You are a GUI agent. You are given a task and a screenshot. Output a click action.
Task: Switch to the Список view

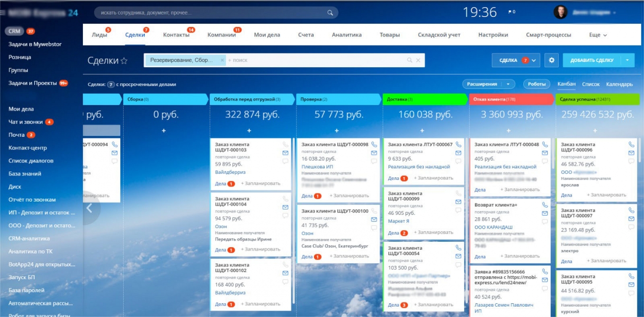tap(590, 84)
